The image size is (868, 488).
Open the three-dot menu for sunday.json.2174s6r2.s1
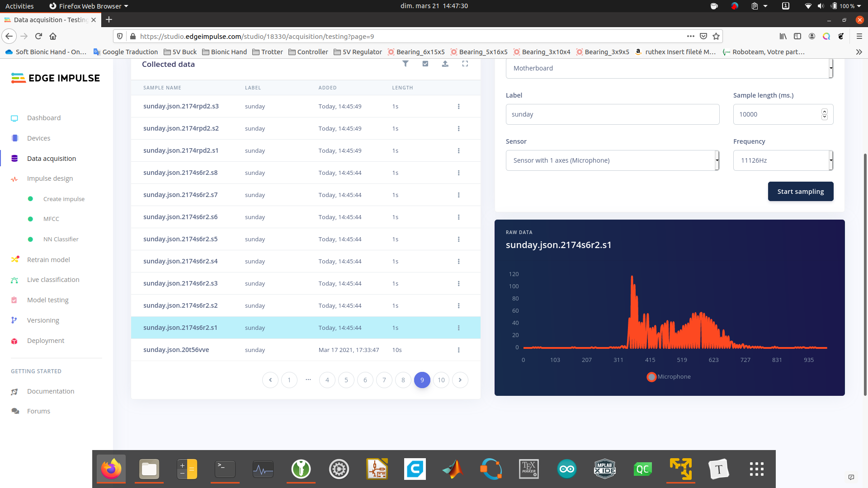(x=458, y=328)
